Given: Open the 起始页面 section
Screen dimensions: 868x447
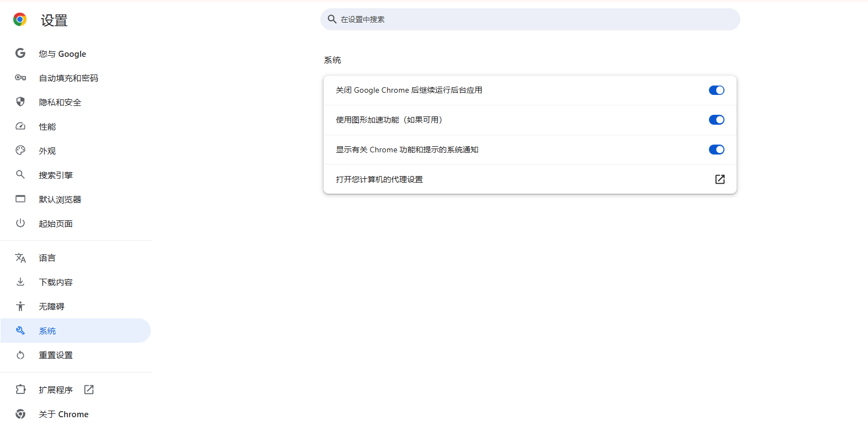Looking at the screenshot, I should click(x=76, y=223).
